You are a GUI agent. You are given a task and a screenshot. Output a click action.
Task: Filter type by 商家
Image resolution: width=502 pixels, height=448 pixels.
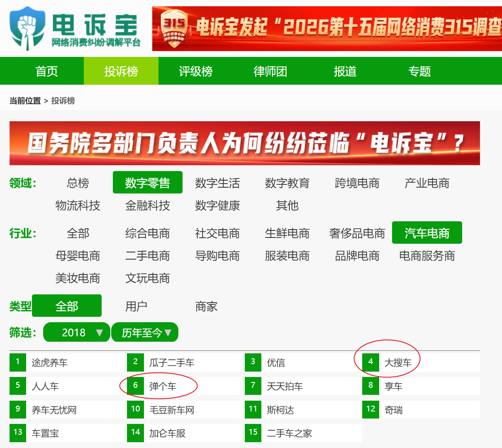tap(206, 306)
